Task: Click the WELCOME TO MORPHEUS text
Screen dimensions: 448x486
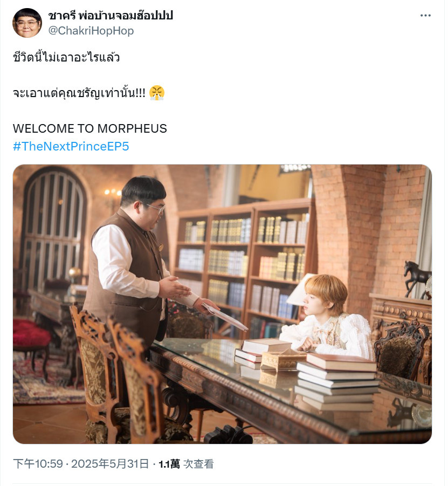Action: tap(90, 128)
